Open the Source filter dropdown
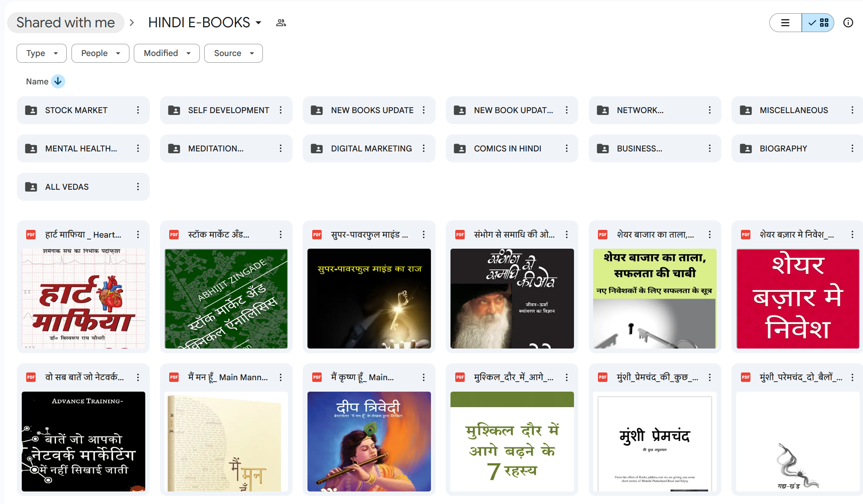863x504 pixels. [x=233, y=53]
